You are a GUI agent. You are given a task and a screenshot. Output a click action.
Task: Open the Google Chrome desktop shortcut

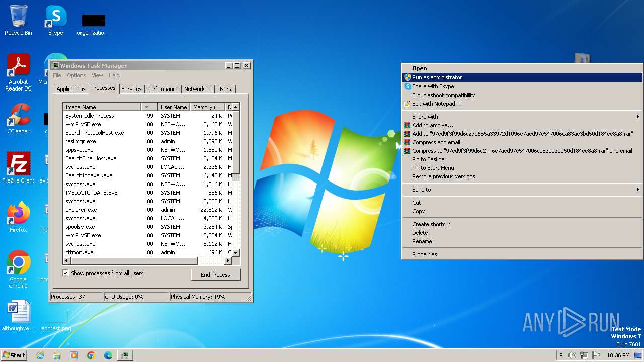[x=18, y=269]
